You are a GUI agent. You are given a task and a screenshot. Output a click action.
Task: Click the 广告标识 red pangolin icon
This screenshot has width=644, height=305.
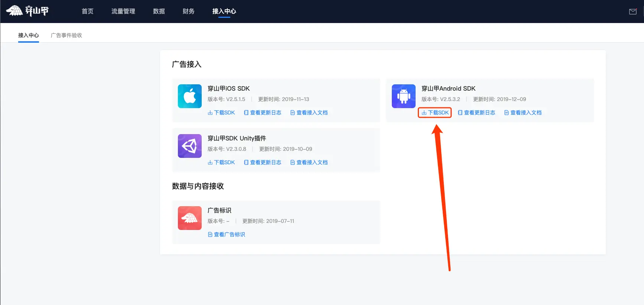(x=190, y=218)
